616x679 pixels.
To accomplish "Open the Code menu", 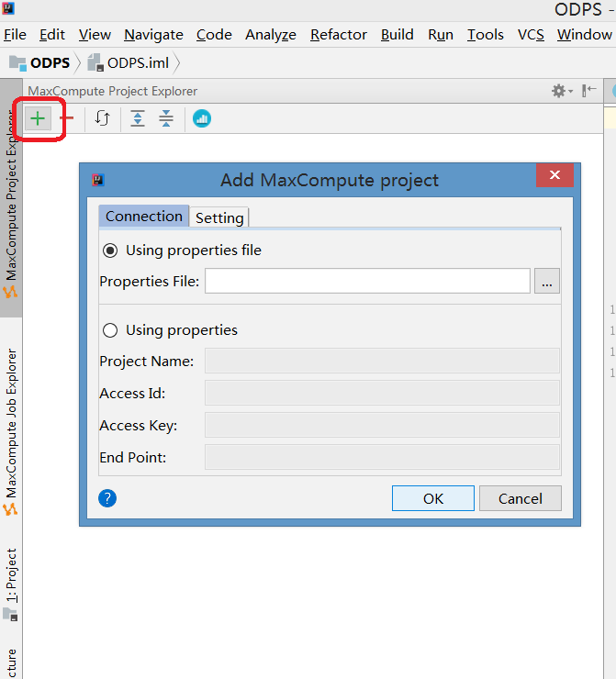I will (x=214, y=35).
